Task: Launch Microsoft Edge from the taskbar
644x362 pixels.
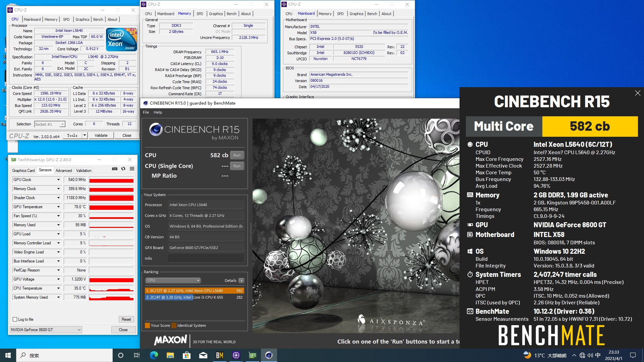Action: coord(154,355)
